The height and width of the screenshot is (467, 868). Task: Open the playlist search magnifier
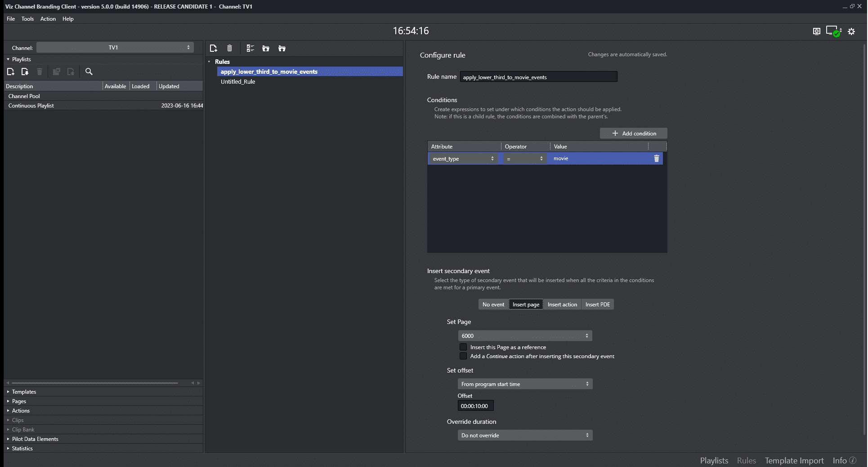(89, 72)
